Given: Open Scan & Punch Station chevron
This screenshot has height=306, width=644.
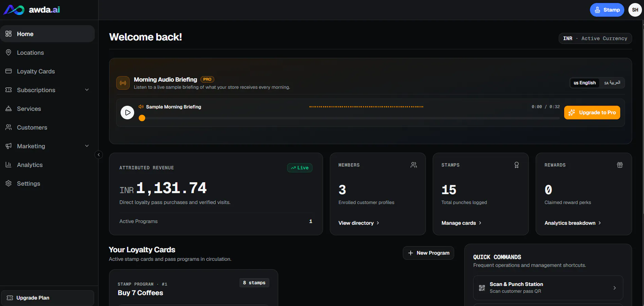Looking at the screenshot, I should [x=614, y=288].
